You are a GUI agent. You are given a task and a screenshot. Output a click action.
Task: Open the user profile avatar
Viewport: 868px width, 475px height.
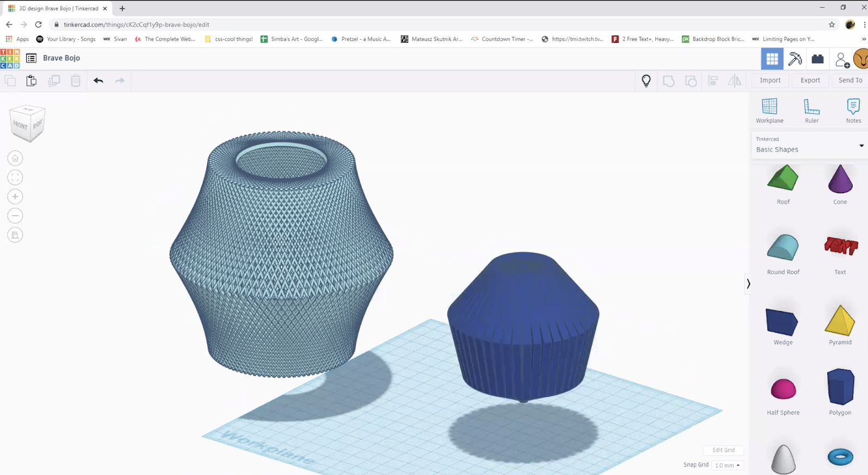[x=861, y=59]
